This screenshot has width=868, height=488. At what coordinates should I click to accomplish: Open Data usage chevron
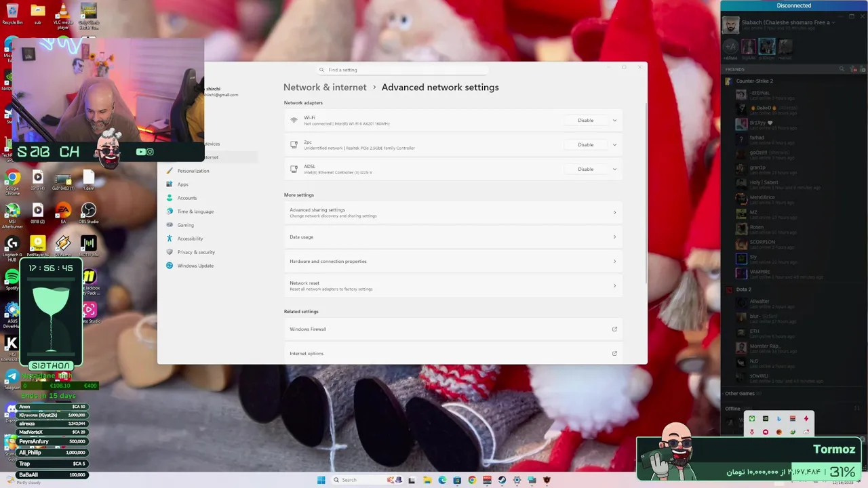614,237
